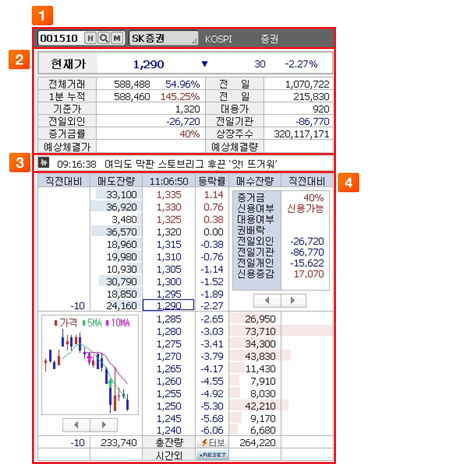Click the H history icon beside stock code

pos(90,38)
